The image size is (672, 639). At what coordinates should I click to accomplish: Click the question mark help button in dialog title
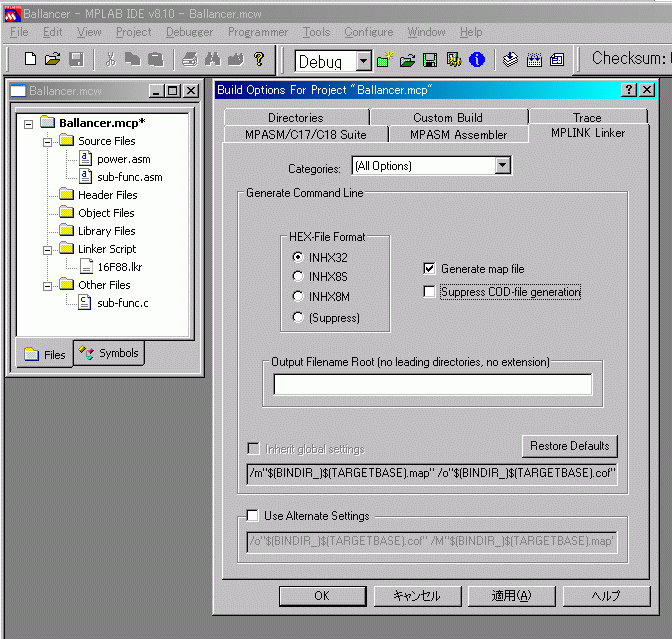pos(629,90)
